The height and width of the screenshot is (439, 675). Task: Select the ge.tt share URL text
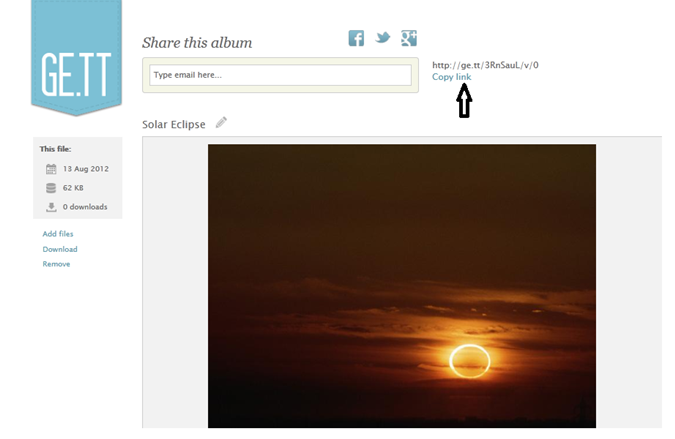point(485,65)
